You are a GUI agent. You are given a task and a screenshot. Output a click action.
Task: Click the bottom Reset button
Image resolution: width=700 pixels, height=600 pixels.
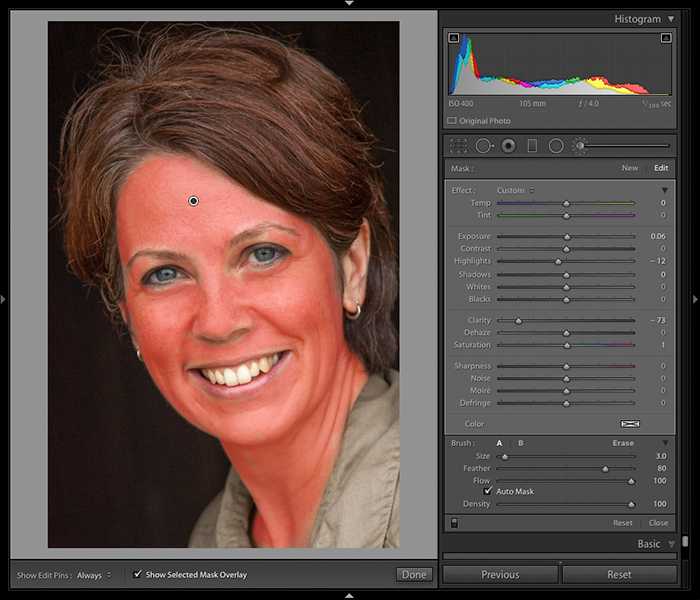pyautogui.click(x=620, y=575)
